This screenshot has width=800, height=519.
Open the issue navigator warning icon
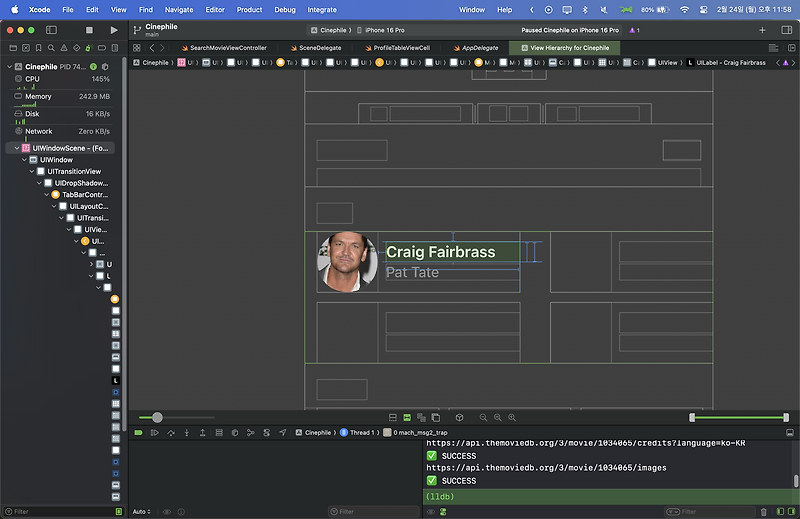(64, 48)
